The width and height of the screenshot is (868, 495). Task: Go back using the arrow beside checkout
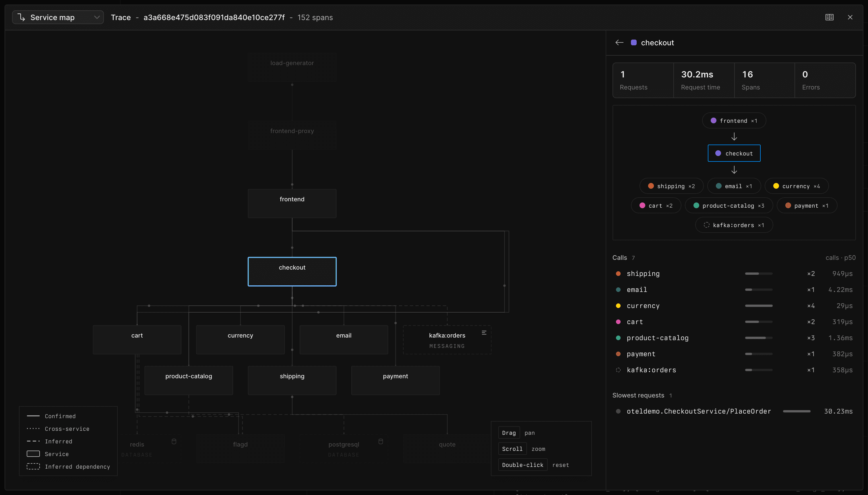click(x=619, y=42)
